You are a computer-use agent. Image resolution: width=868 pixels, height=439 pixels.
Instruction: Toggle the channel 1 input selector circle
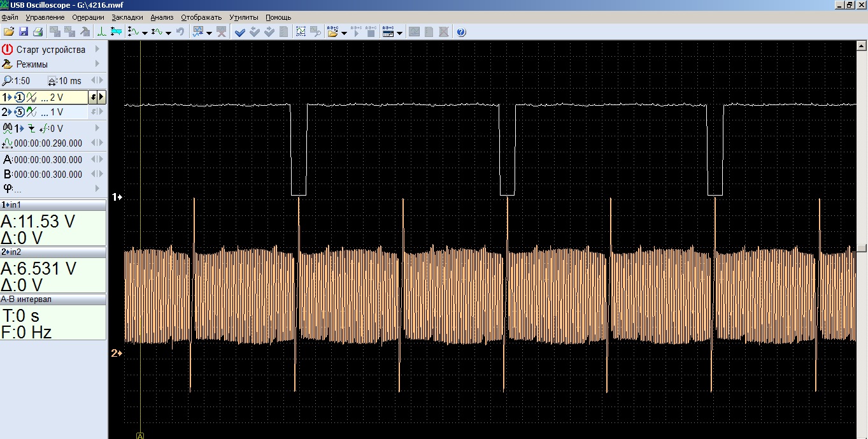19,97
